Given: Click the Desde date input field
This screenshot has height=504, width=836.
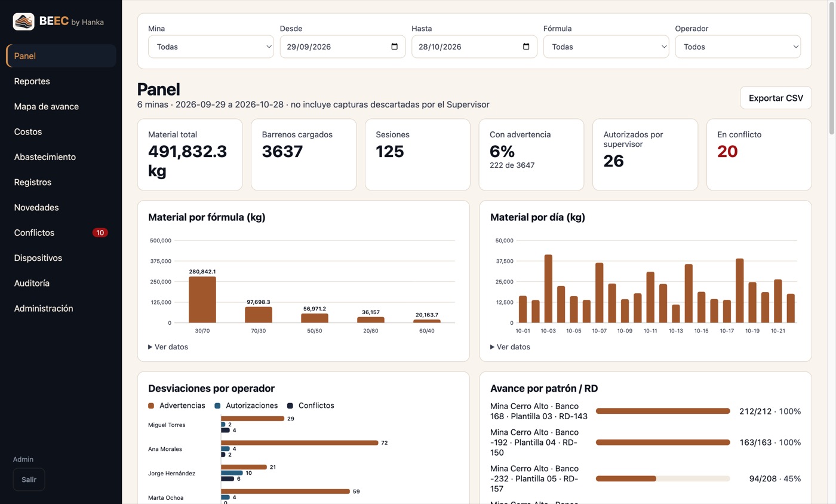Looking at the screenshot, I should [x=343, y=47].
